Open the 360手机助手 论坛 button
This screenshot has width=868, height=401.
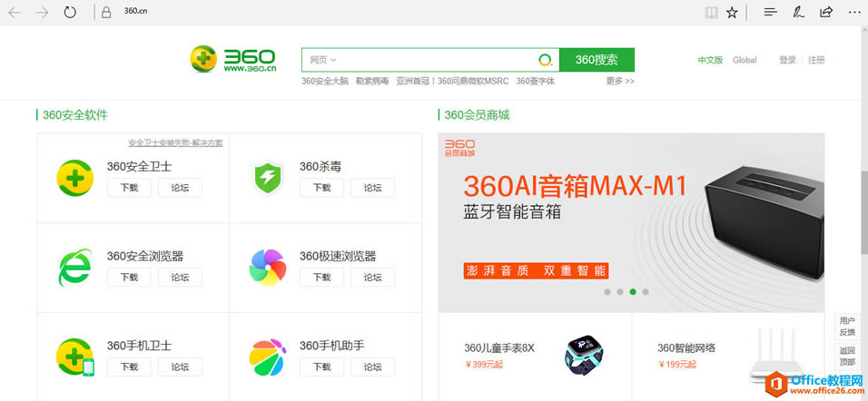(372, 367)
